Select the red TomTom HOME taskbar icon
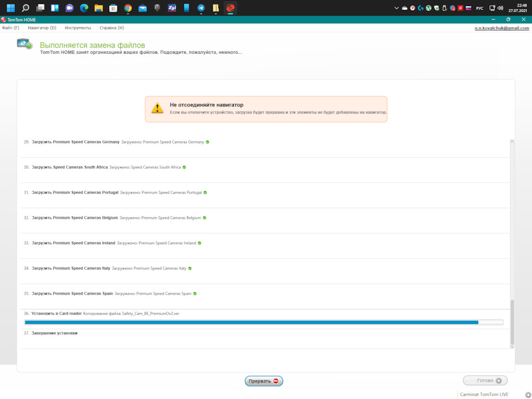The image size is (532, 399). [231, 8]
